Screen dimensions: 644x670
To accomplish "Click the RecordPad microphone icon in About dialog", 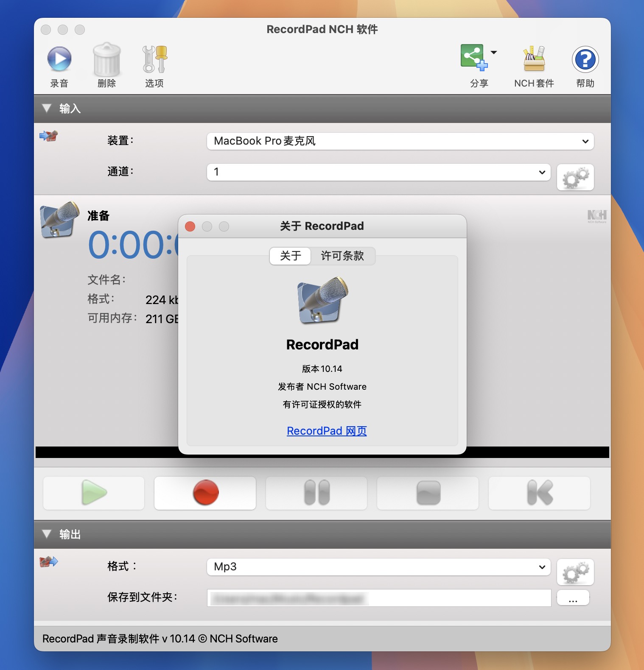I will click(x=322, y=301).
